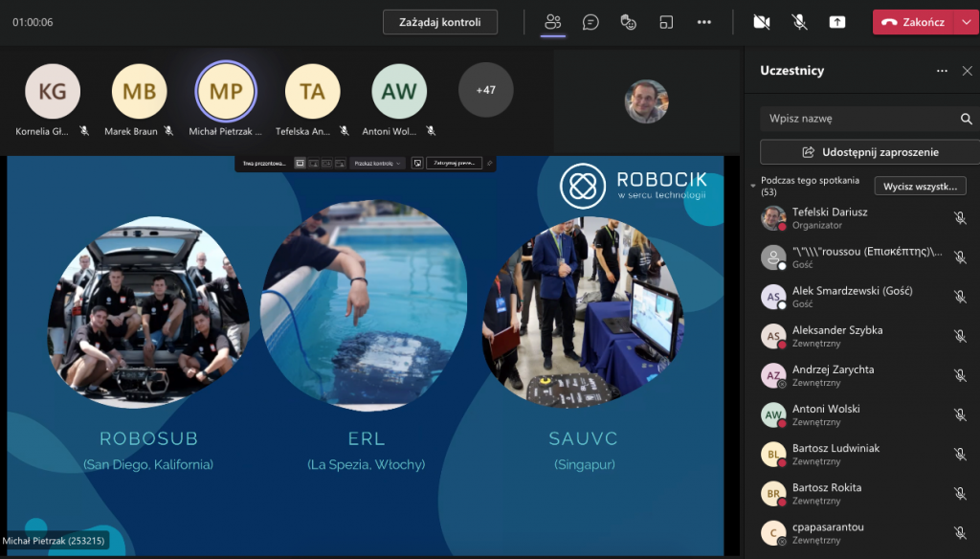The width and height of the screenshot is (980, 559).
Task: Click the pointer capture icon in share bar
Action: pyautogui.click(x=417, y=163)
